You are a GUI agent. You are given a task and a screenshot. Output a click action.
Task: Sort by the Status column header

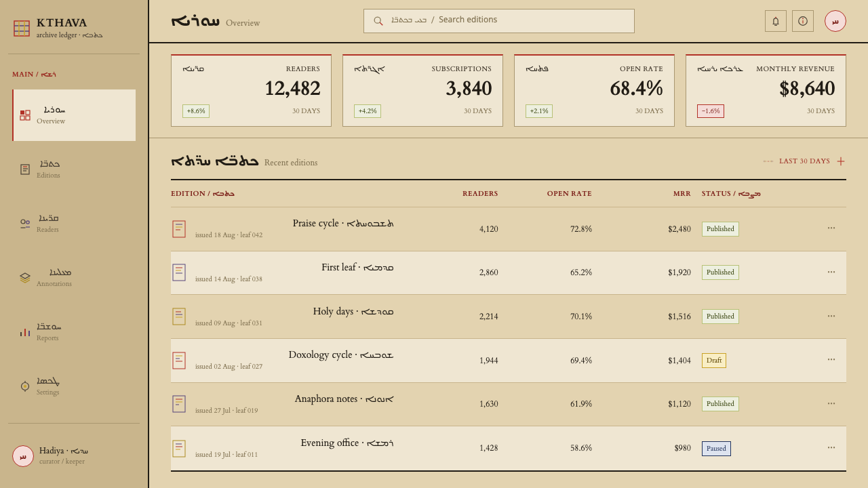pyautogui.click(x=731, y=194)
